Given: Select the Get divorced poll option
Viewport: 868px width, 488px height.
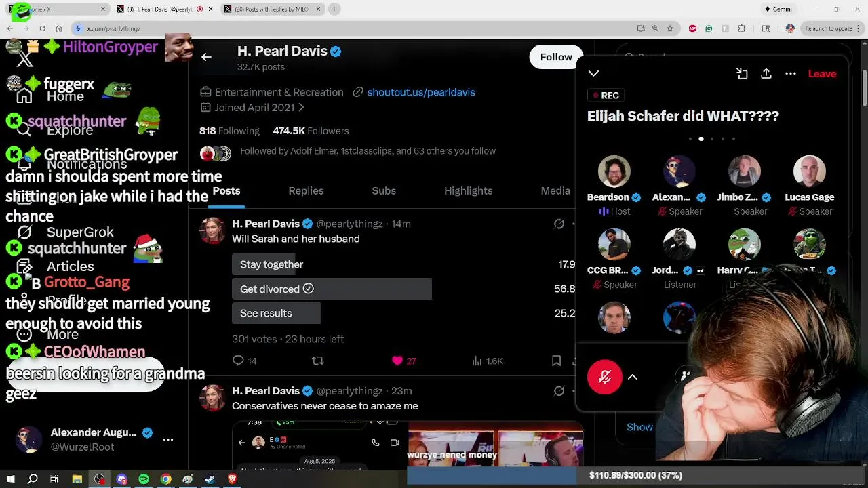Looking at the screenshot, I should click(x=403, y=289).
